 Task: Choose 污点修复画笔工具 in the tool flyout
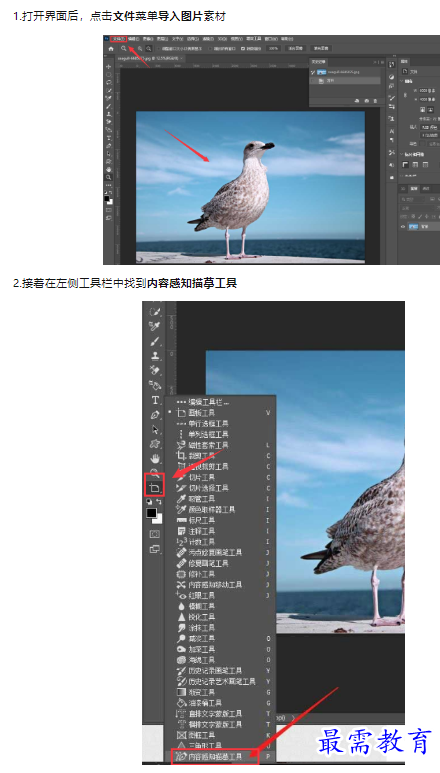click(x=209, y=552)
